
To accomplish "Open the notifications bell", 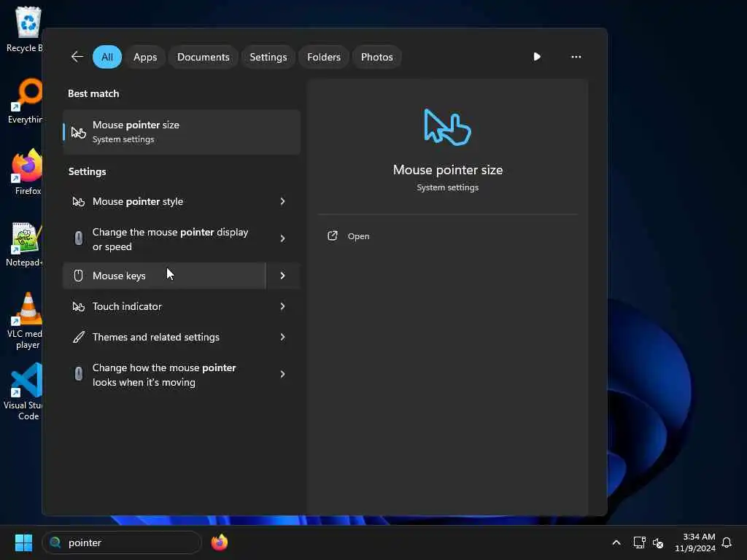I will click(x=727, y=542).
